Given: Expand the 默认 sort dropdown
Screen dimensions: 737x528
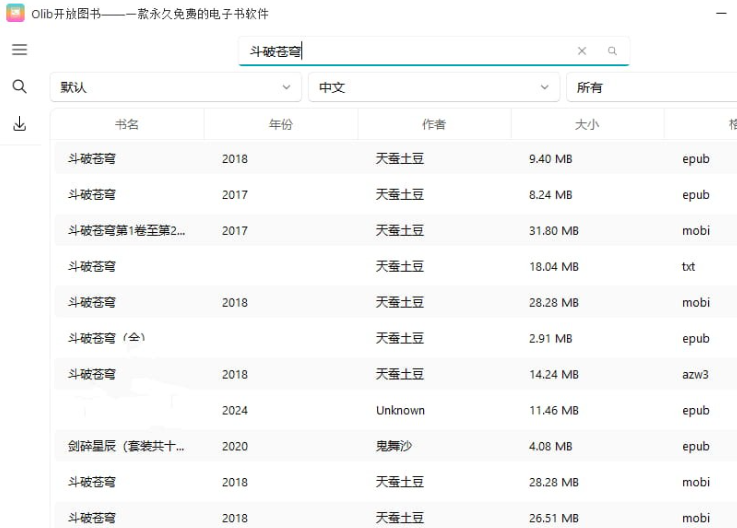Looking at the screenshot, I should tap(175, 87).
